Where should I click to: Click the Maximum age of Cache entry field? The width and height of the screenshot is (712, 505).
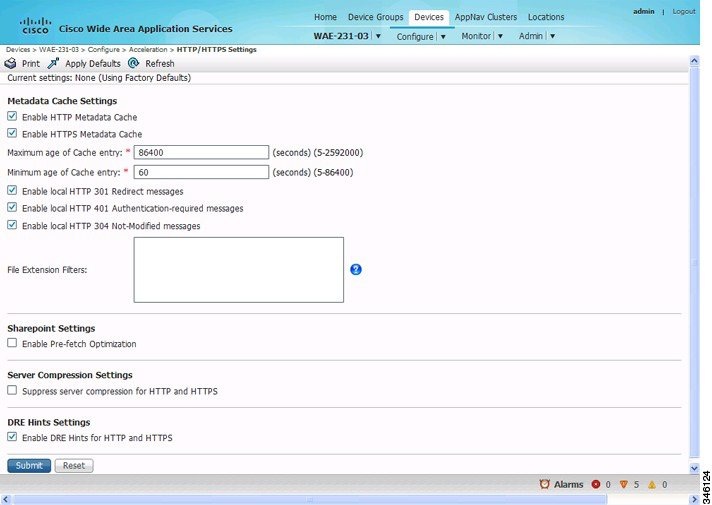201,152
